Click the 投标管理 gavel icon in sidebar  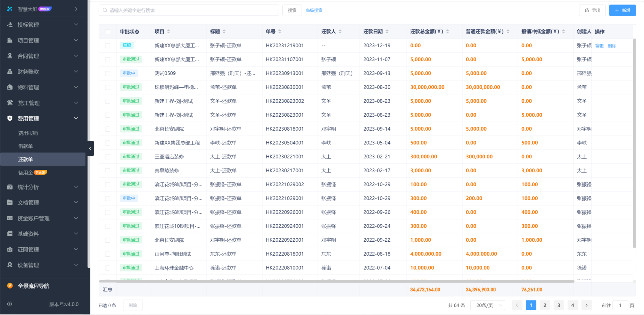[10, 25]
